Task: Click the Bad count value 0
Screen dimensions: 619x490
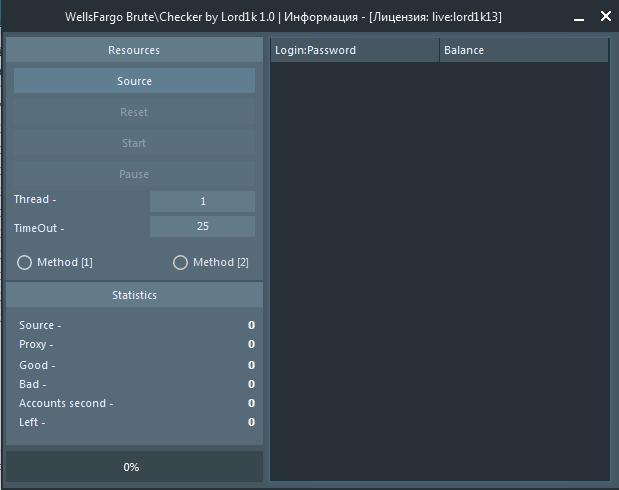Action: (x=251, y=384)
